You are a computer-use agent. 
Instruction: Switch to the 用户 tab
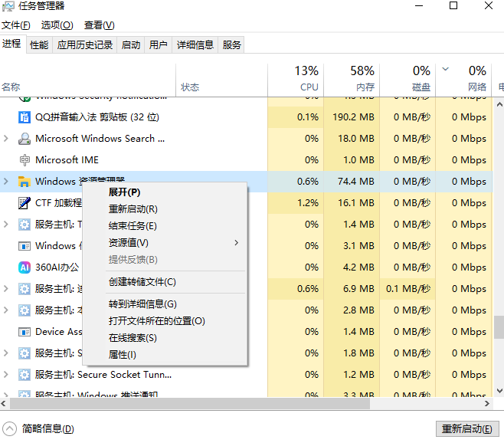click(158, 44)
